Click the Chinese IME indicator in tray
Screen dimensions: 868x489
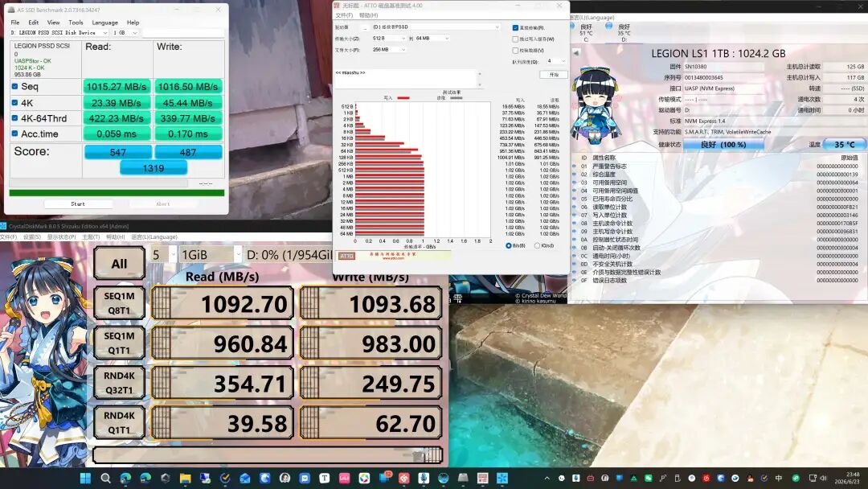pyautogui.click(x=779, y=478)
